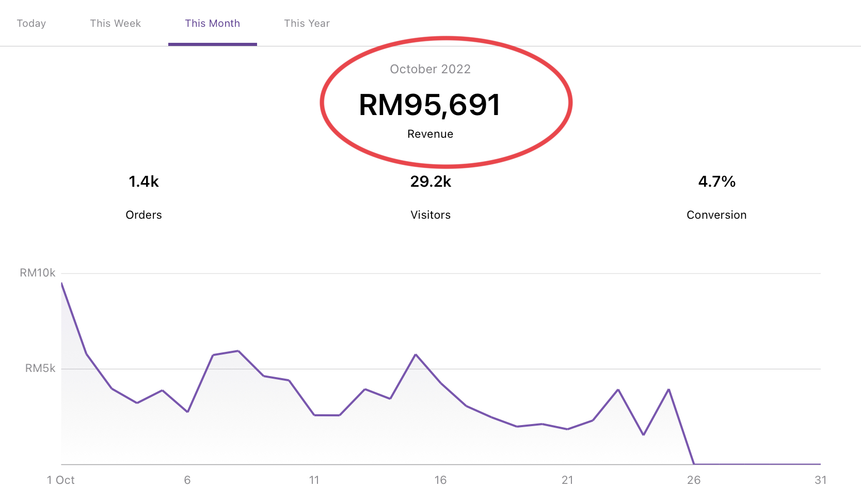Click the 16 date axis label
This screenshot has width=861, height=504.
[440, 480]
